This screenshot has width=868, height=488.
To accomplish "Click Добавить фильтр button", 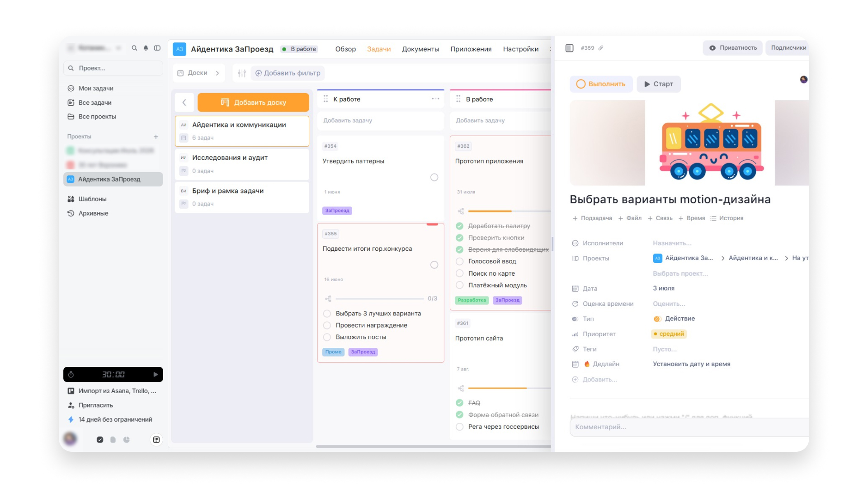I will pyautogui.click(x=288, y=73).
